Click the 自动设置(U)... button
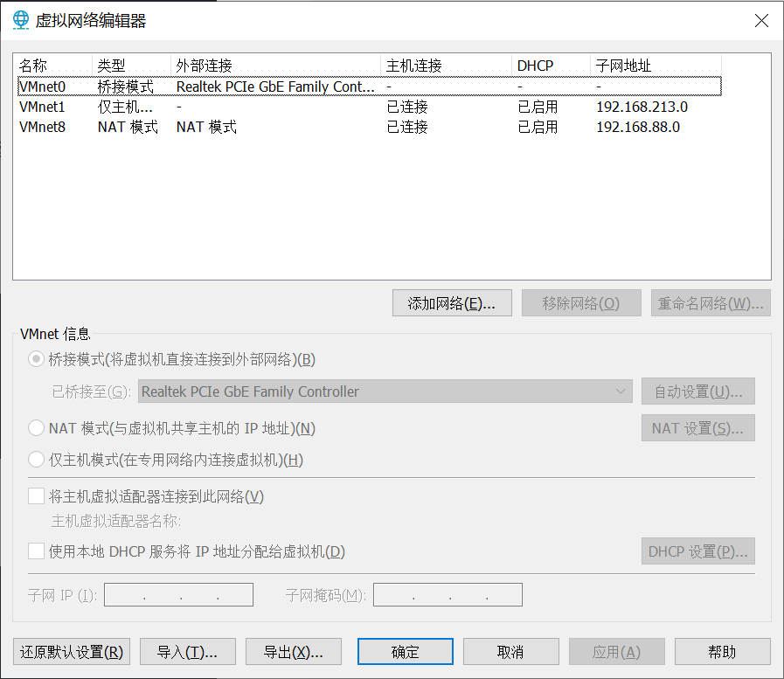Screen dimensions: 784x679 pos(698,391)
